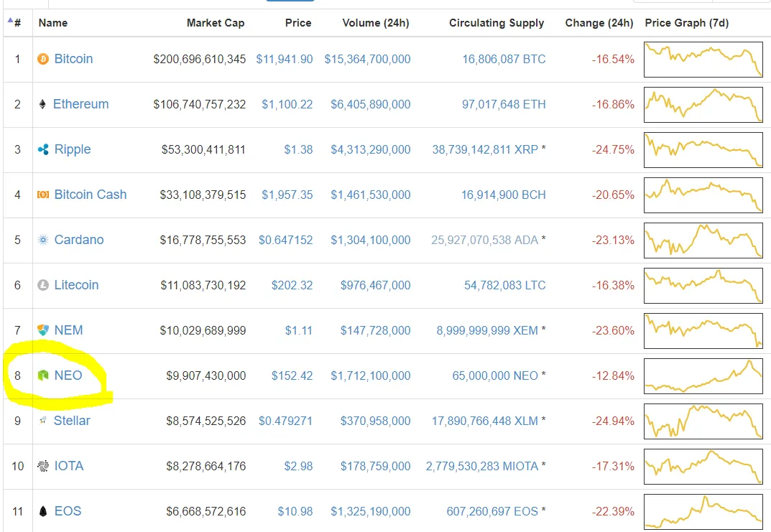Click the Litecoin logo icon

pyautogui.click(x=43, y=285)
